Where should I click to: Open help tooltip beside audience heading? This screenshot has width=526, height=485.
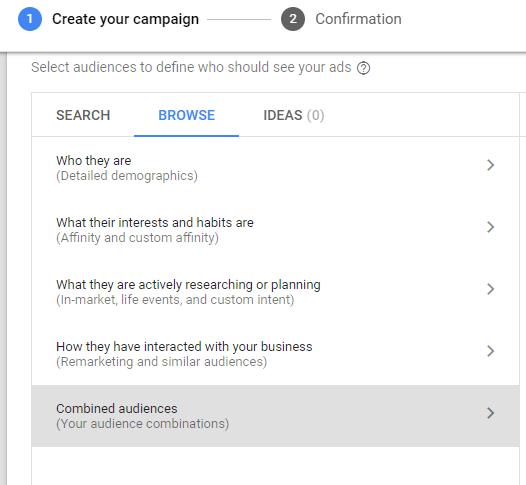363,68
